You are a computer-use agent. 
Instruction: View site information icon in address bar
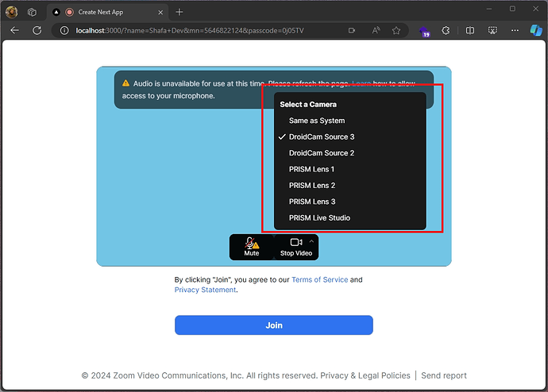click(64, 31)
